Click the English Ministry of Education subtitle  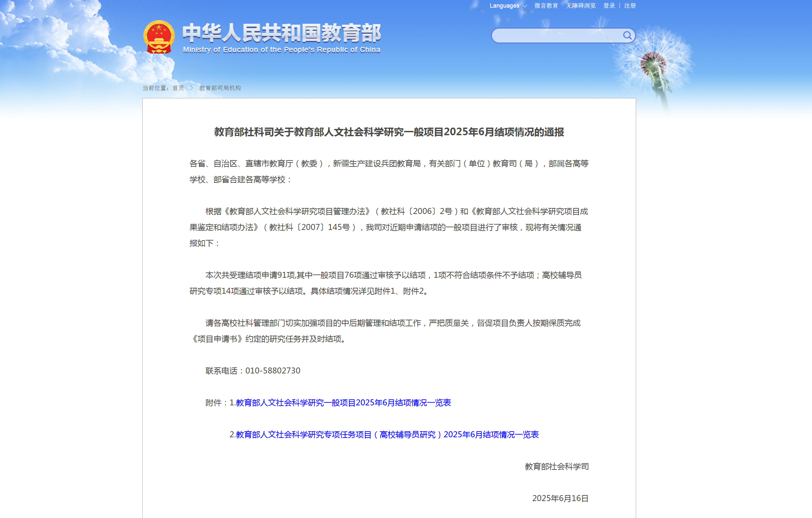282,50
